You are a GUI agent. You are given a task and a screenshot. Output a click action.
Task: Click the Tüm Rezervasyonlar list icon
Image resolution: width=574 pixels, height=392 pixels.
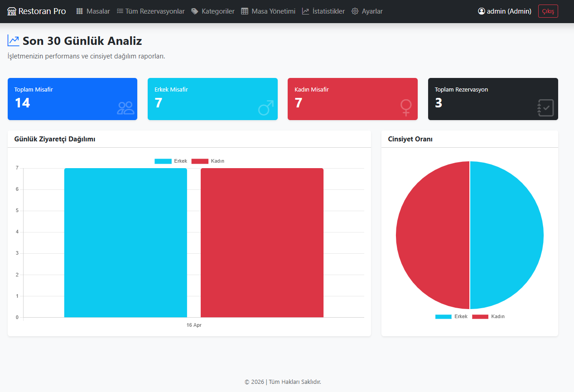coord(120,11)
